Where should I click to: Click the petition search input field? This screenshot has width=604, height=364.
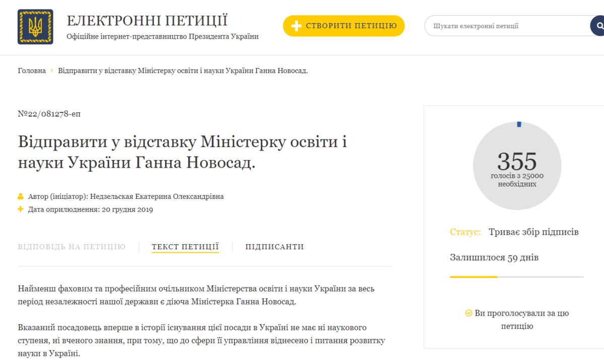503,25
